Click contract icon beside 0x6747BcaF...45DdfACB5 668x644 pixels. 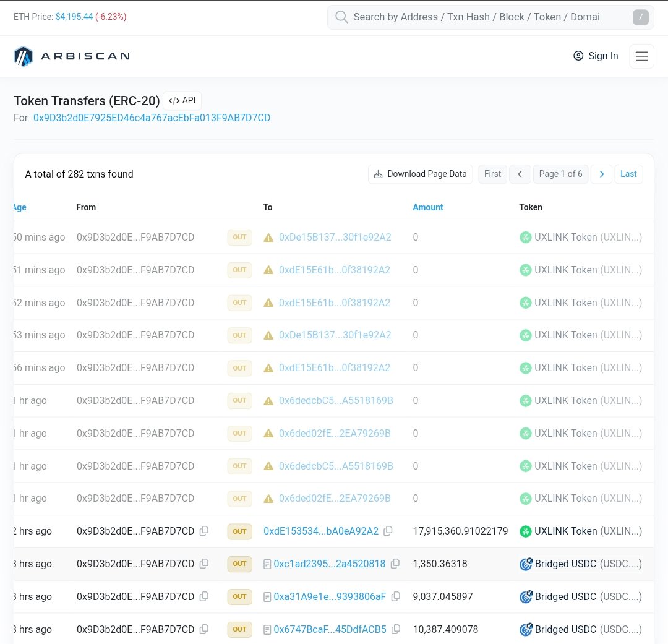tap(267, 630)
